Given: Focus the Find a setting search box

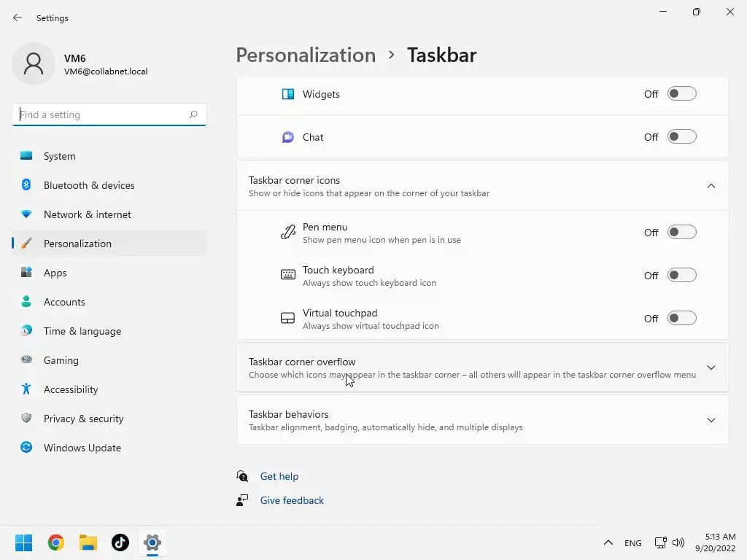Looking at the screenshot, I should 101,114.
